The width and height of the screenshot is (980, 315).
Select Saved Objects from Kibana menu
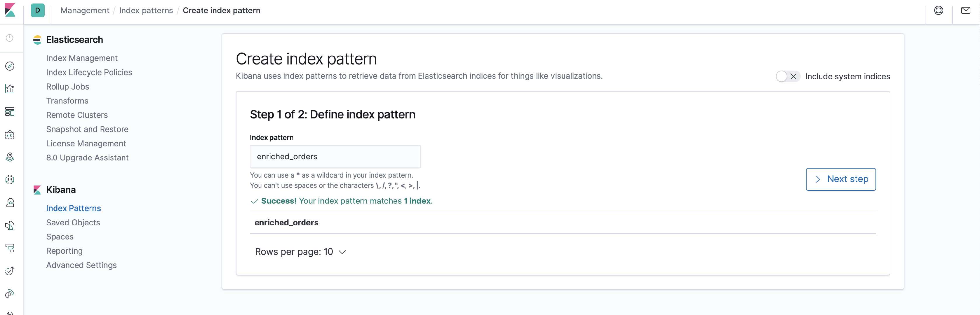point(73,223)
